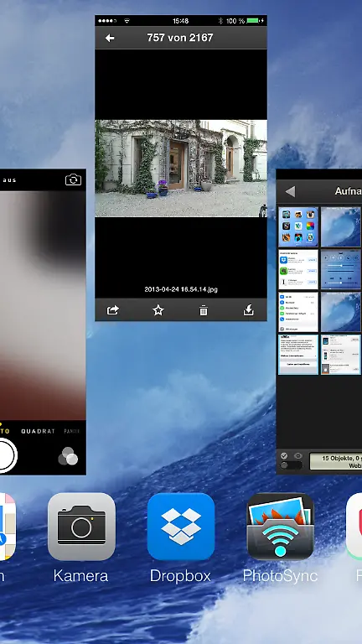The height and width of the screenshot is (644, 362).
Task: Open the share icon below the photo
Action: click(x=113, y=310)
